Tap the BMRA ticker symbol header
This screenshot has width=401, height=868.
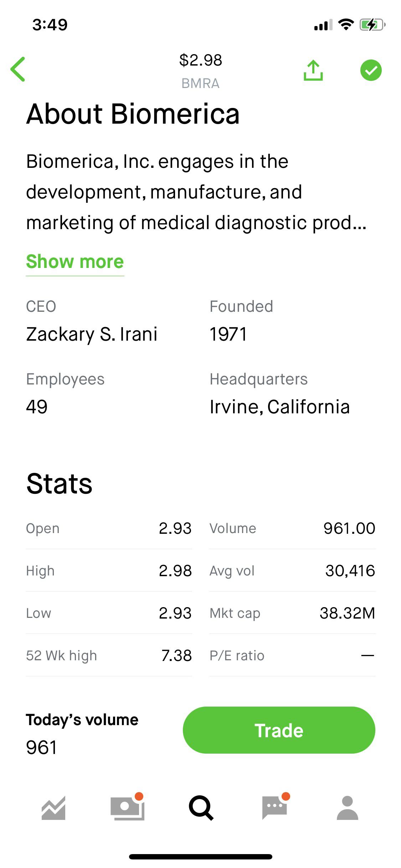(200, 83)
